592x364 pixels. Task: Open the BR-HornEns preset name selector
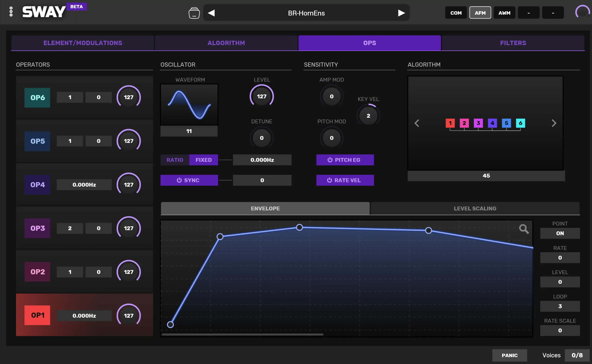tap(306, 13)
